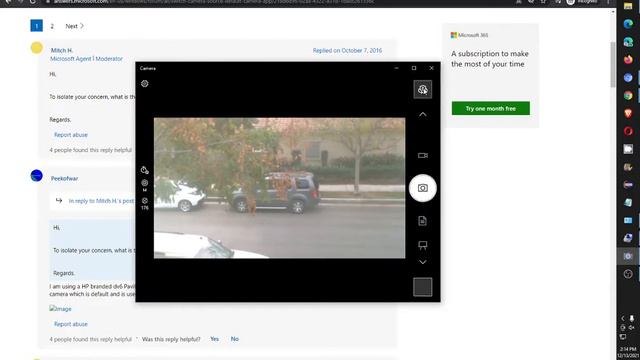This screenshot has width=640, height=360.
Task: Switch to whiteboard capture mode
Action: click(423, 245)
